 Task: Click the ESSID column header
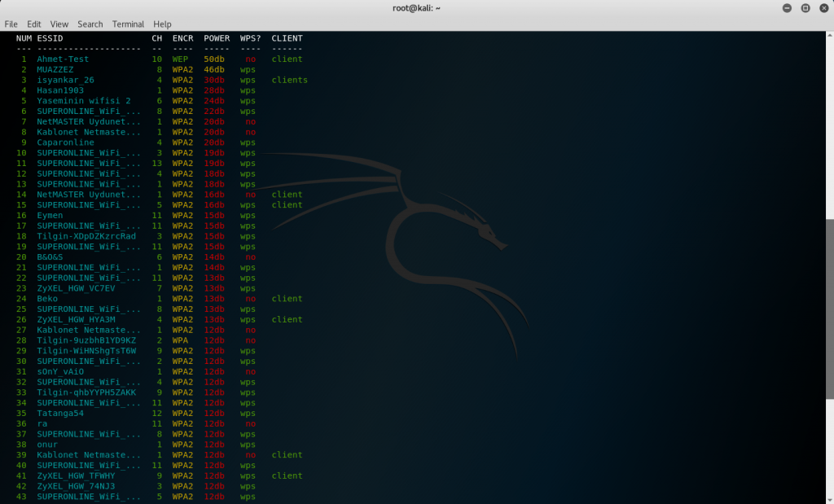[50, 38]
